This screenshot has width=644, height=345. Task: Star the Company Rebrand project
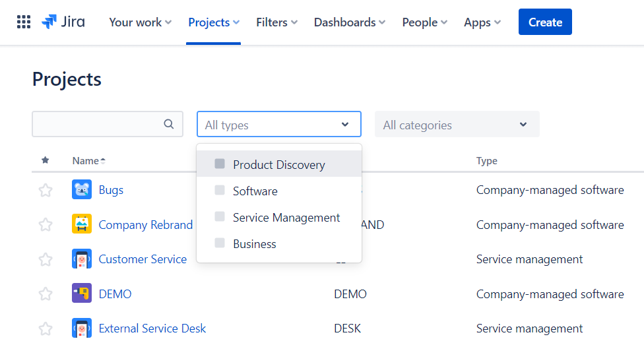(x=46, y=225)
